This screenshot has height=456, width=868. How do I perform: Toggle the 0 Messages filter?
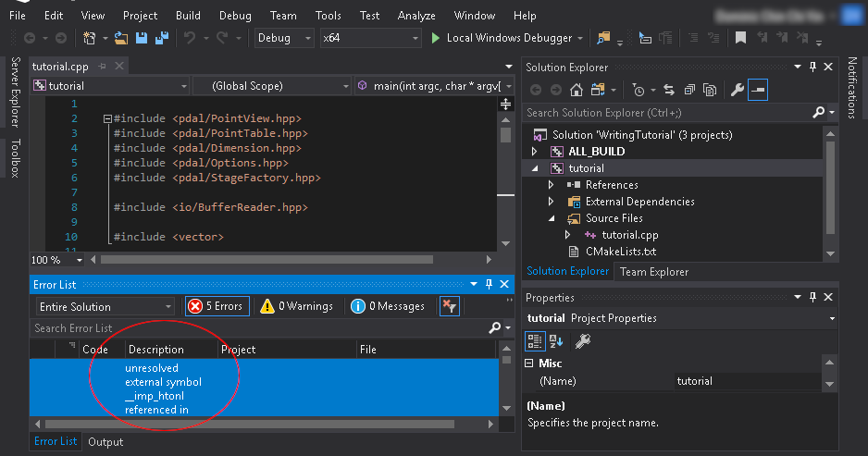tap(388, 306)
